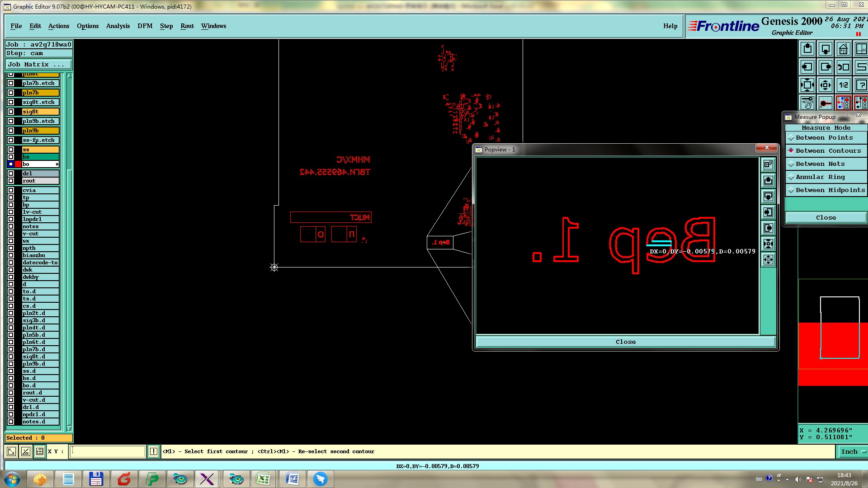Select Between Midpoints measure mode
868x488 pixels.
pos(830,190)
